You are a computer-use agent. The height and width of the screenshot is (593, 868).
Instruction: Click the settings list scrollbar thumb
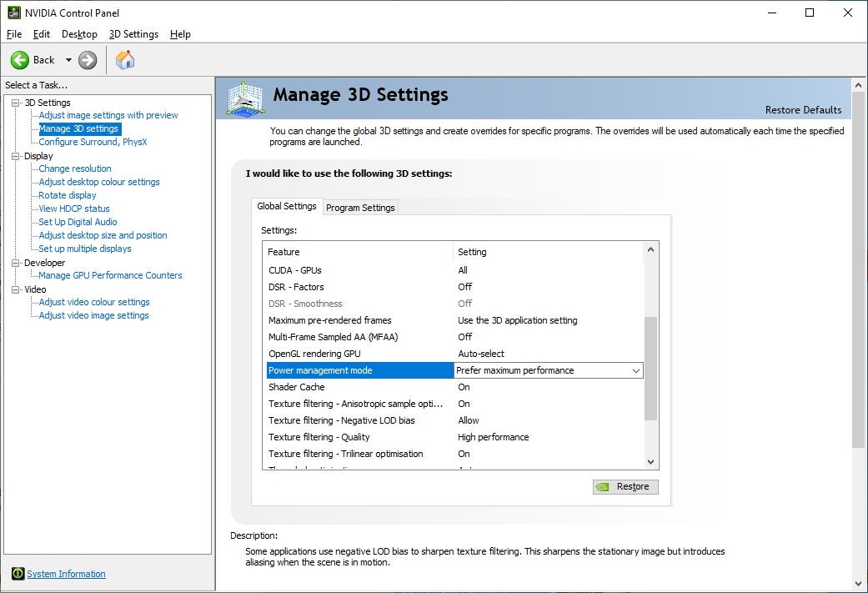coord(651,368)
